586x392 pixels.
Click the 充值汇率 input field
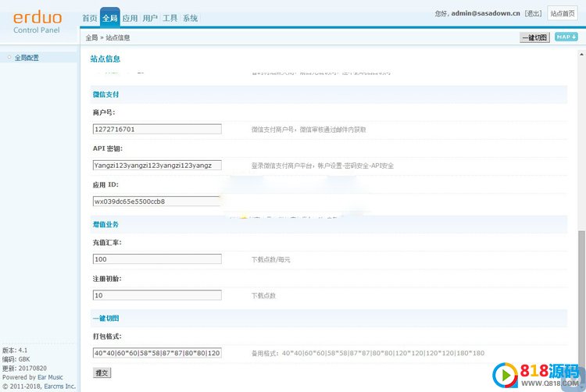coord(157,259)
